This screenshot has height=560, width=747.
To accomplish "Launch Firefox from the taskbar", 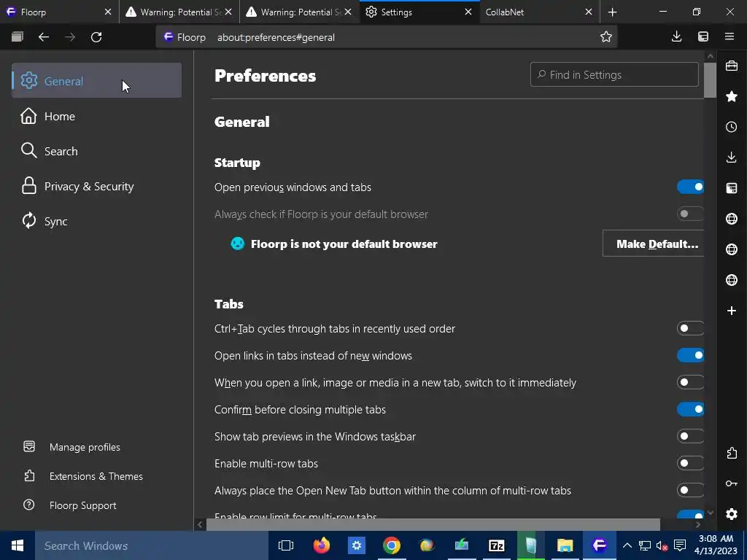I will click(322, 545).
